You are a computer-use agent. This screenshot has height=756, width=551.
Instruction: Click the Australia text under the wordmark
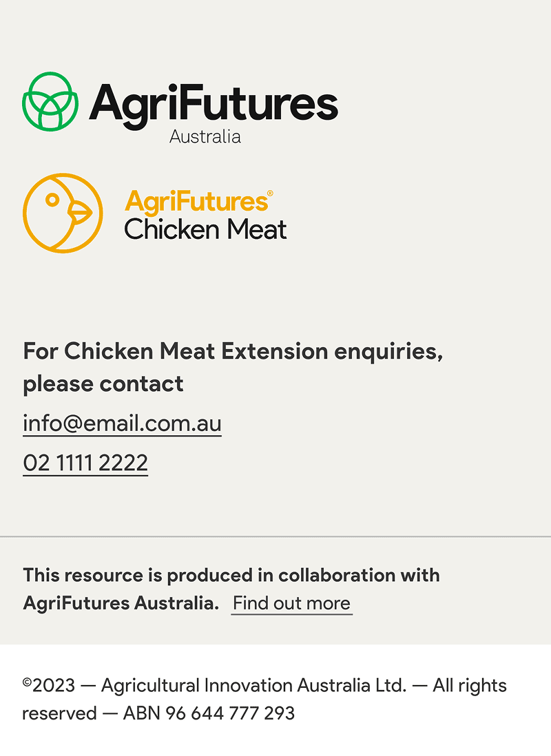click(205, 136)
